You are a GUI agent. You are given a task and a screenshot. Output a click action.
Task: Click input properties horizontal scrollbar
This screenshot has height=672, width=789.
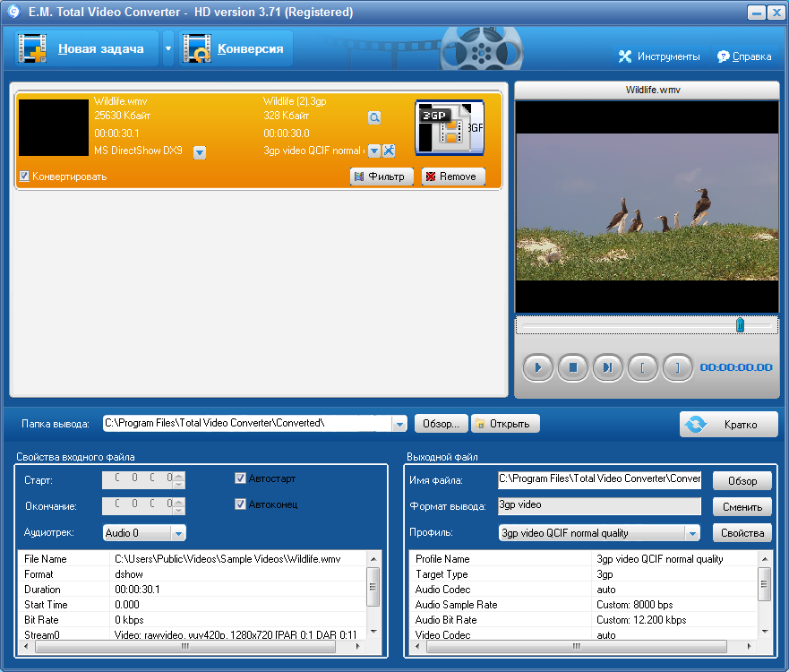coord(185,646)
